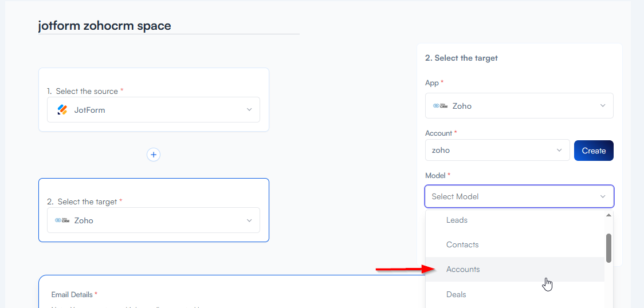This screenshot has width=644, height=308.
Task: Click the dropdown list scroll-up arrow
Action: 608,215
